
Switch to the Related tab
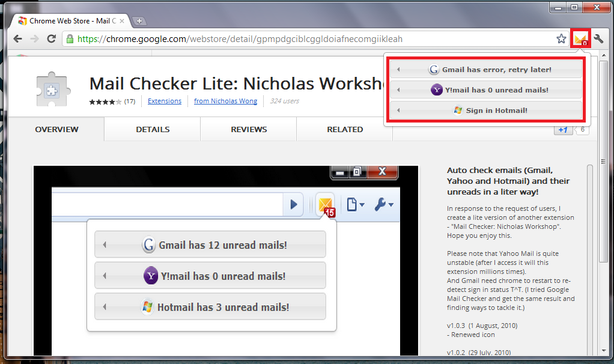pos(345,129)
